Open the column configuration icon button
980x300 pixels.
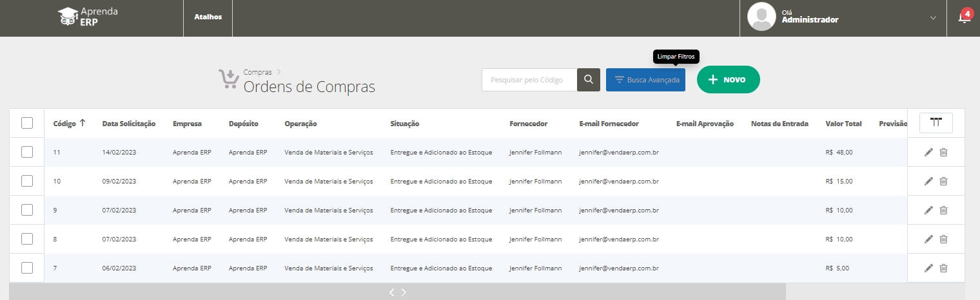point(936,123)
